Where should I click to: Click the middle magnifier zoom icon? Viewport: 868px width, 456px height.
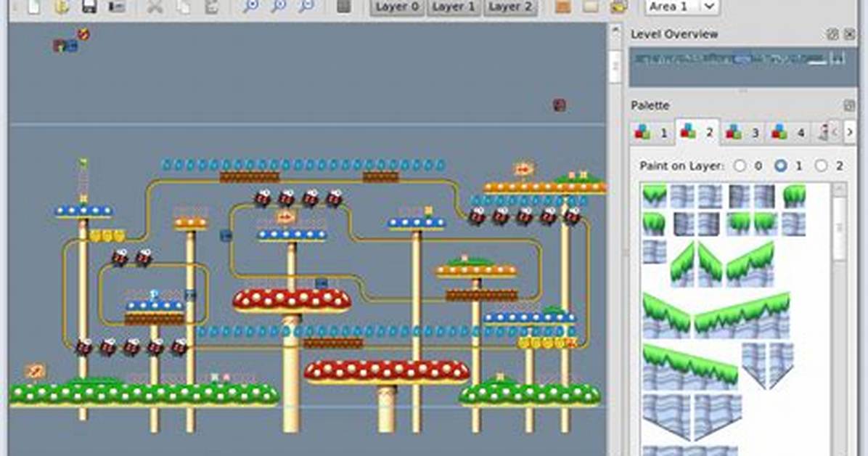coord(279,6)
